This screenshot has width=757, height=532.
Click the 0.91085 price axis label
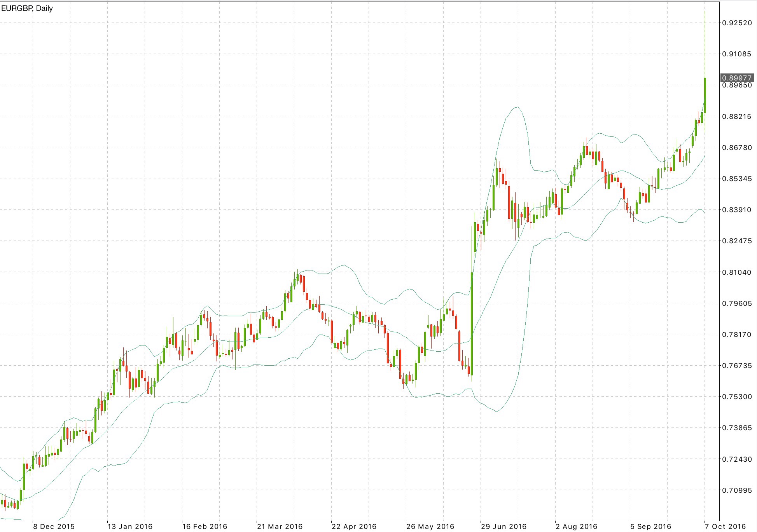pos(737,54)
